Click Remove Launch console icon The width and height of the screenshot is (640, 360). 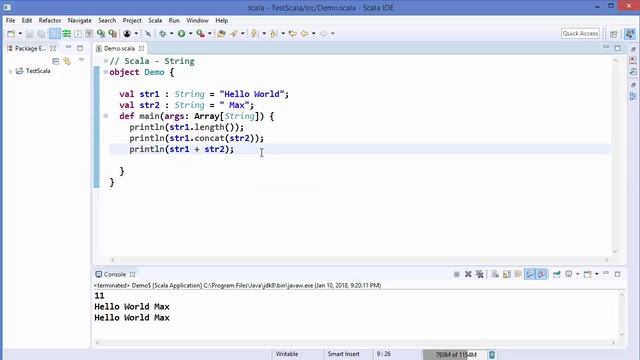pyautogui.click(x=468, y=274)
